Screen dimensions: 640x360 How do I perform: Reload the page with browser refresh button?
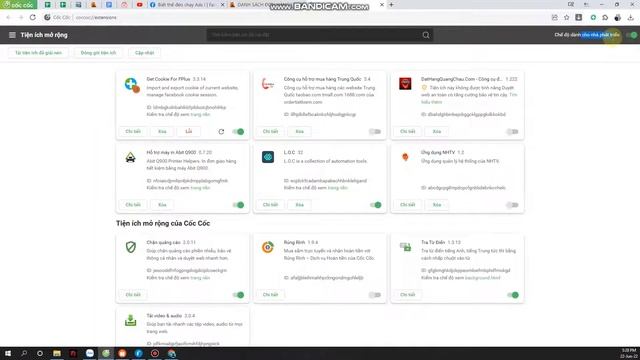click(33, 17)
